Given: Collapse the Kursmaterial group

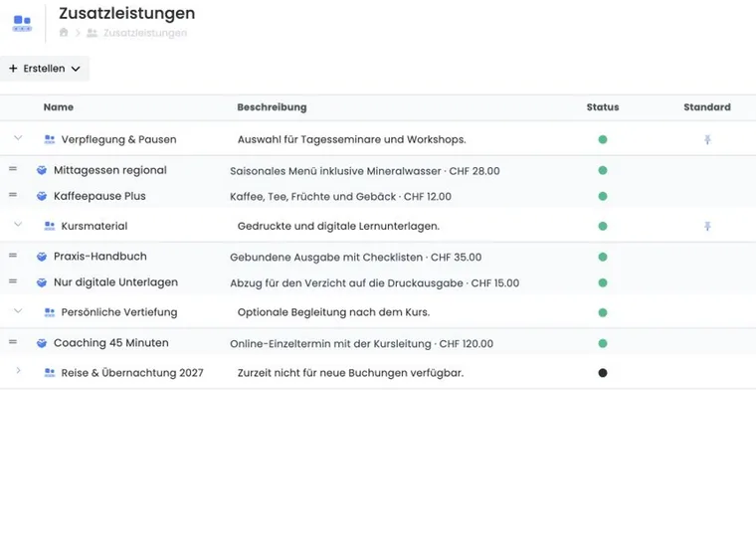Looking at the screenshot, I should point(18,225).
